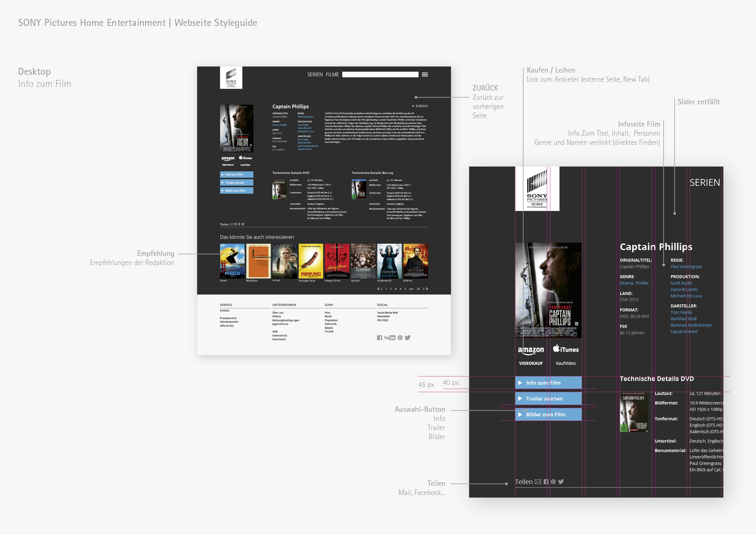The width and height of the screenshot is (756, 535).
Task: Click Info zum Film button in small mockup
Action: (237, 174)
